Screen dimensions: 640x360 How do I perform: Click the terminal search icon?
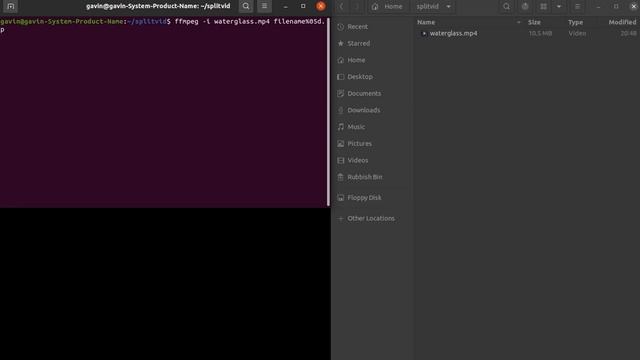246,6
